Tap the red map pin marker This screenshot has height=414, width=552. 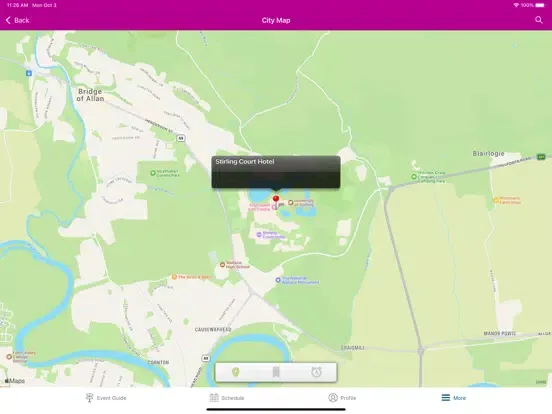[x=276, y=200]
